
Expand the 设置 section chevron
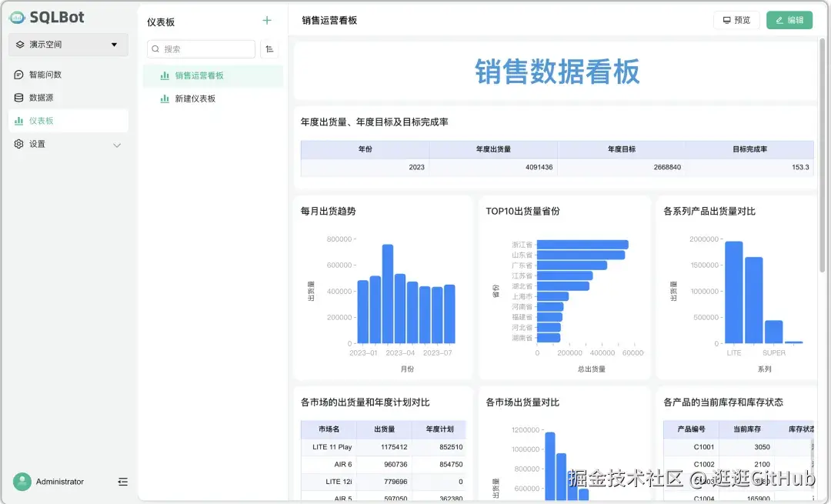[x=117, y=145]
